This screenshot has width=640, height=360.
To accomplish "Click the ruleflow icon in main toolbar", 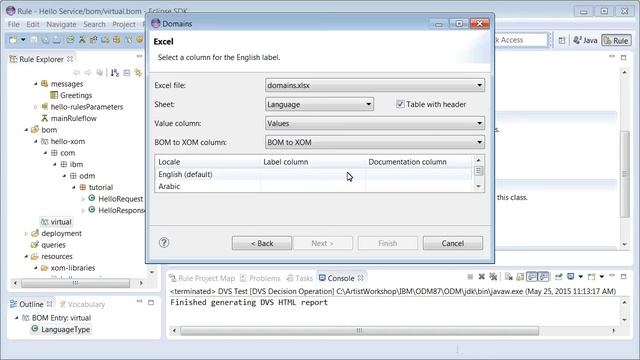I will click(82, 40).
